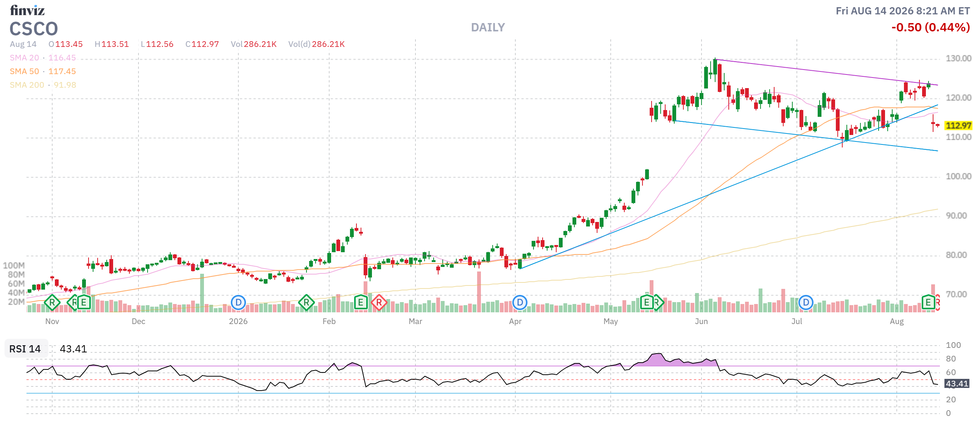The height and width of the screenshot is (425, 980).
Task: Click the finviz logo
Action: point(27,10)
